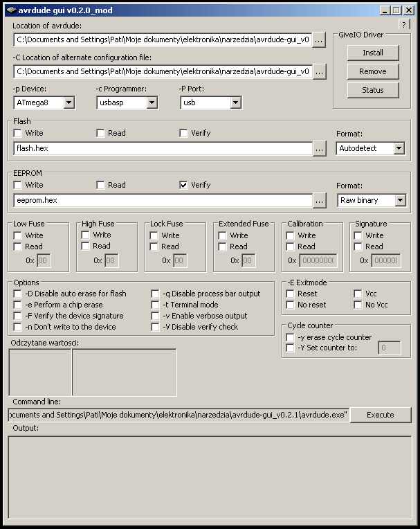The image size is (420, 529).
Task: Click the Low Fuse hex value field
Action: 44,260
